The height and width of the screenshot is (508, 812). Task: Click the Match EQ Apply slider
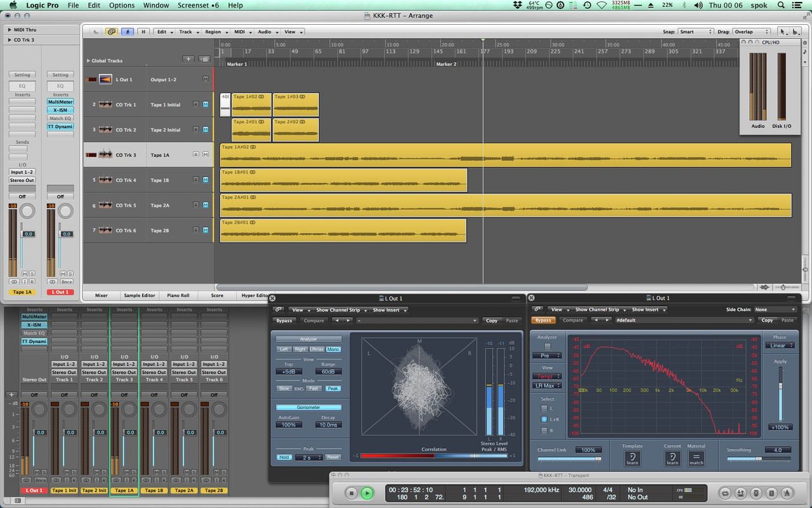pyautogui.click(x=781, y=394)
